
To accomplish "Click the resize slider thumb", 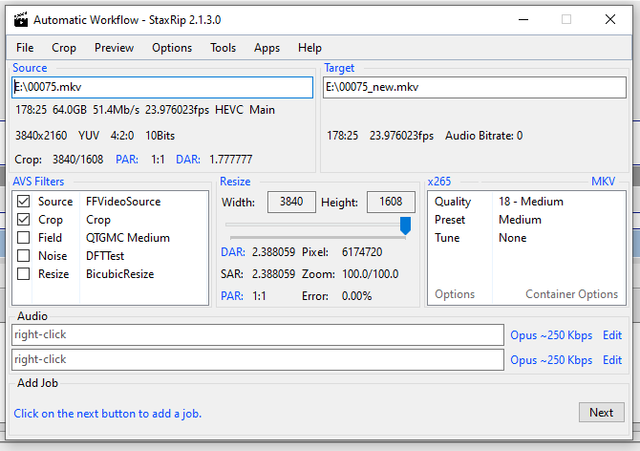I will (405, 226).
